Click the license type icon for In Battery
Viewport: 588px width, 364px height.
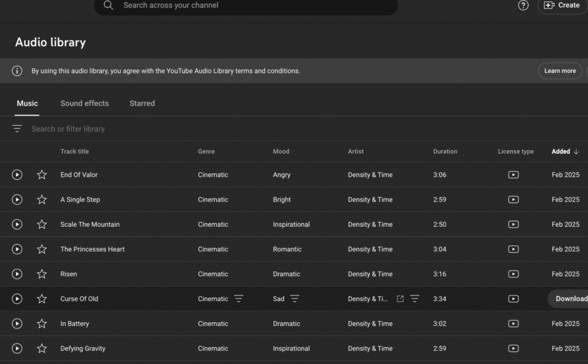(x=513, y=323)
